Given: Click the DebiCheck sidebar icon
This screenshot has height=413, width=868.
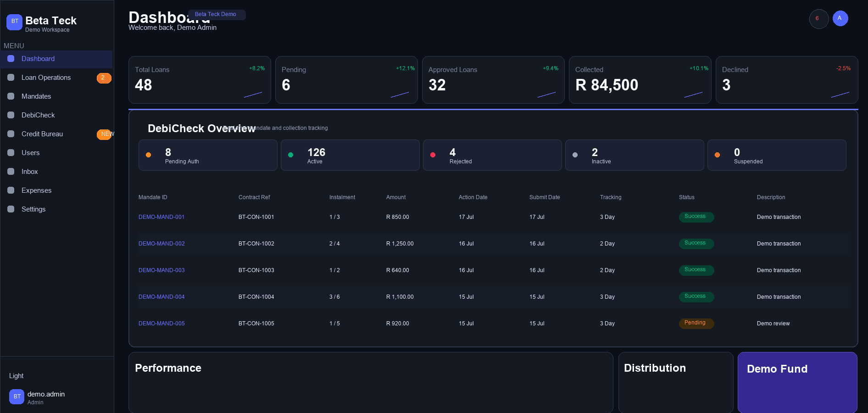Looking at the screenshot, I should [x=11, y=115].
